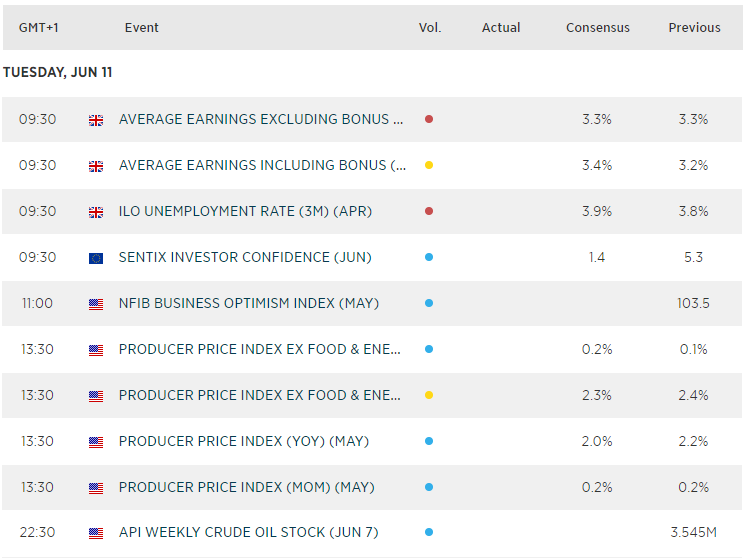The width and height of the screenshot is (744, 558).
Task: Click red volatility dot for ILO Unemployment Rate
Action: pos(429,211)
